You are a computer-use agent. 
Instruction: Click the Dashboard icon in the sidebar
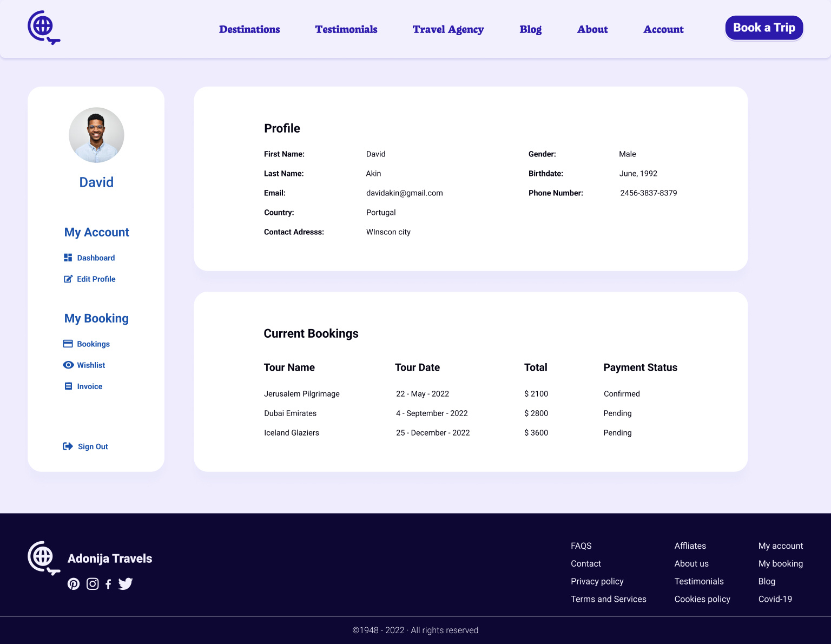[x=68, y=257]
